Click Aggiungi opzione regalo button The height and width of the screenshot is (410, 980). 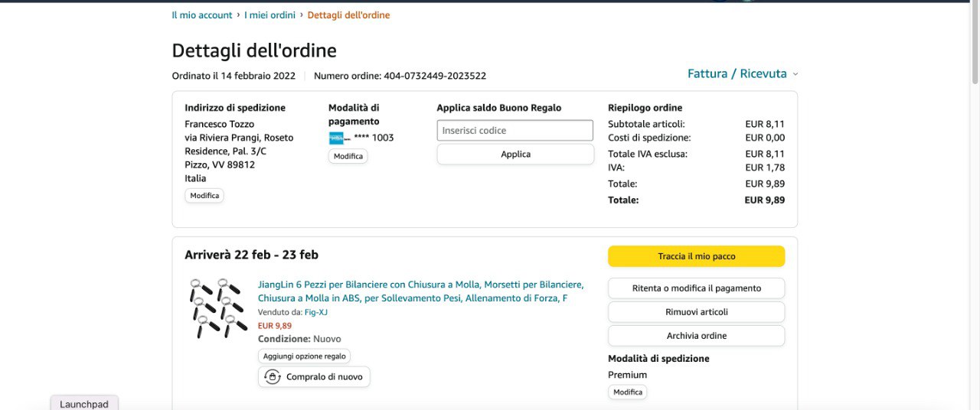[304, 356]
